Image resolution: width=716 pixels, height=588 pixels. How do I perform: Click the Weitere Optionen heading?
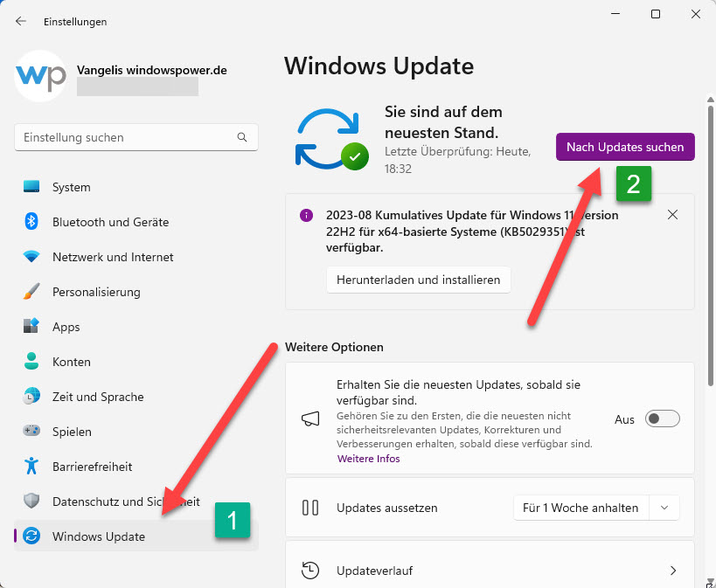334,347
